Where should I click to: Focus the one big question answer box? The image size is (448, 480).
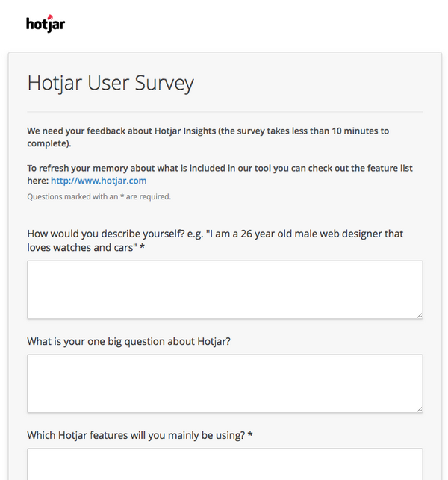point(225,384)
